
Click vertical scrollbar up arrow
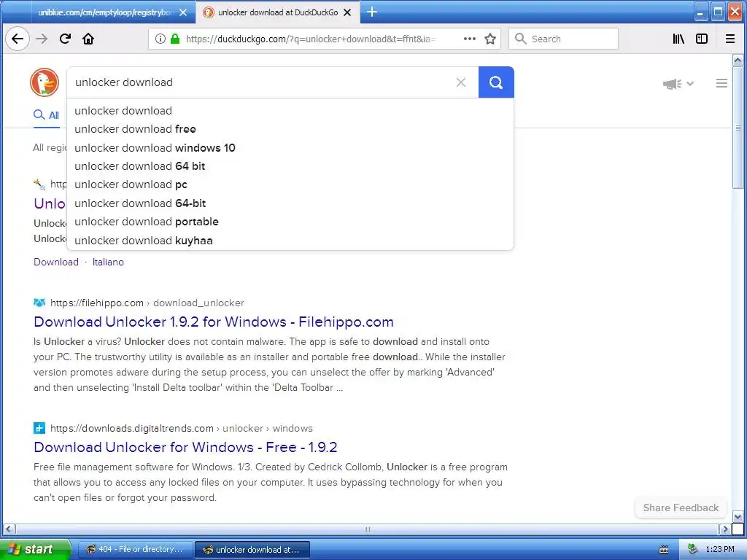click(738, 61)
